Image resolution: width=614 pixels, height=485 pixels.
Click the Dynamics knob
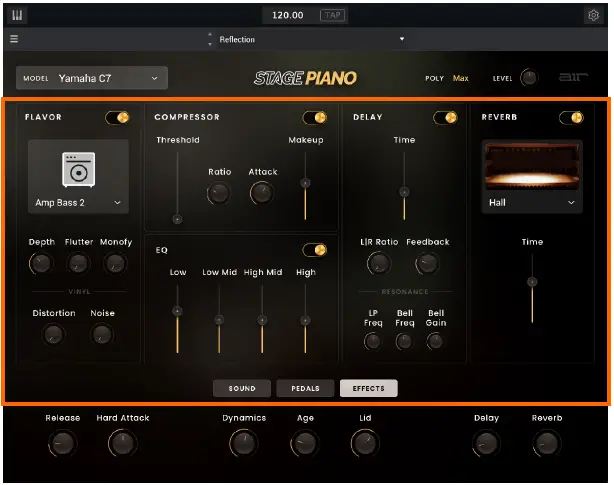(x=244, y=444)
